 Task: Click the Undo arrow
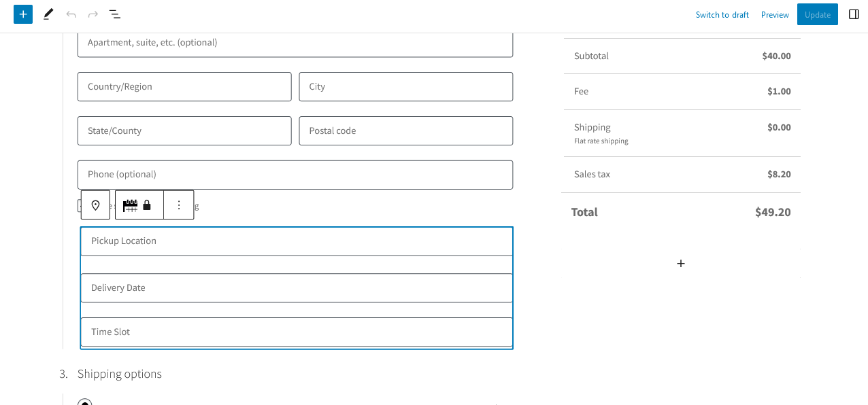(71, 14)
